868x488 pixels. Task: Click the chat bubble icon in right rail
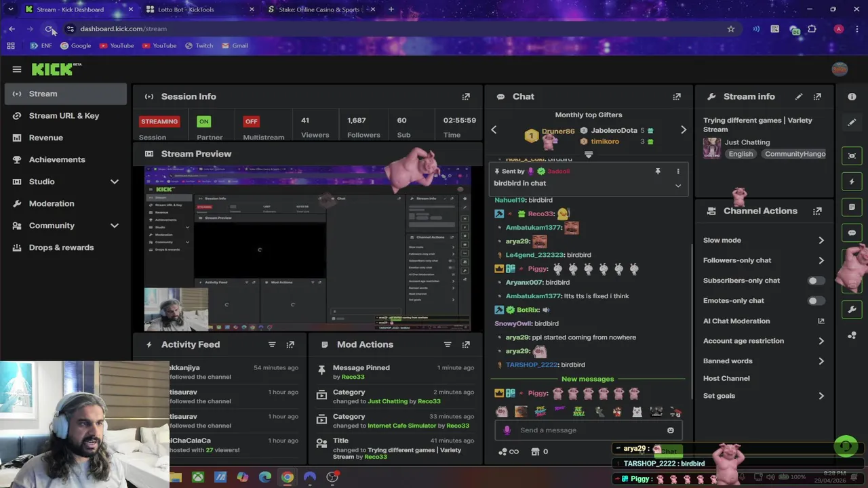click(x=852, y=232)
